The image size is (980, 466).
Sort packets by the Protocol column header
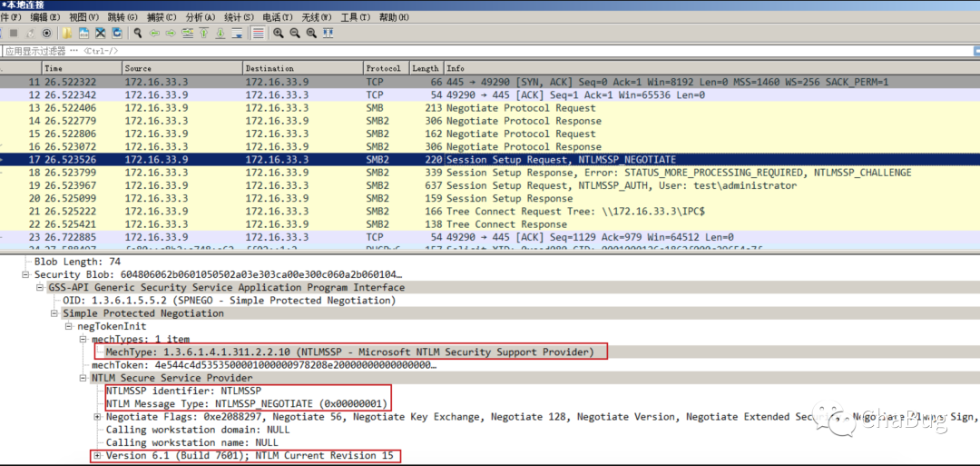[387, 68]
